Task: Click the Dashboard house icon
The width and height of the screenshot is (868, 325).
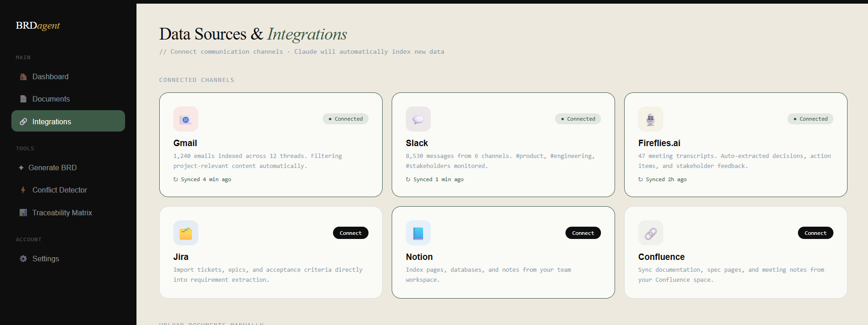Action: (23, 76)
